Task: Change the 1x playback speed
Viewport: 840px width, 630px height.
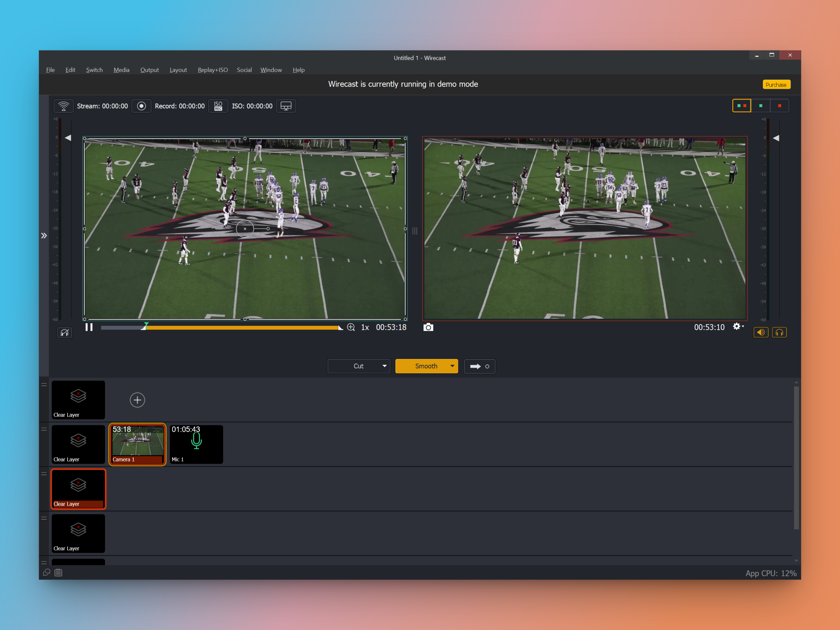Action: [365, 327]
